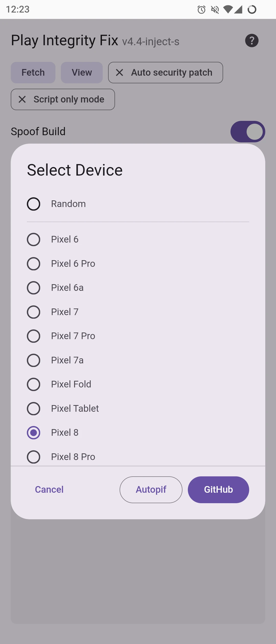This screenshot has width=276, height=644.
Task: Select Pixel 7a as device
Action: pos(33,360)
